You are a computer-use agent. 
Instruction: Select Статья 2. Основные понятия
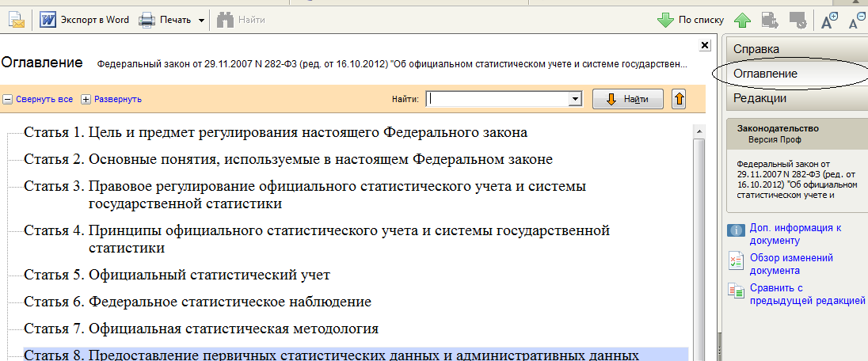click(288, 160)
